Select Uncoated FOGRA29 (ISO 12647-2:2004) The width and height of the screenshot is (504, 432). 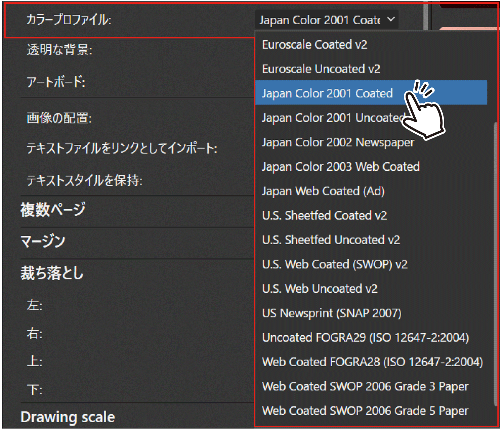tap(365, 338)
